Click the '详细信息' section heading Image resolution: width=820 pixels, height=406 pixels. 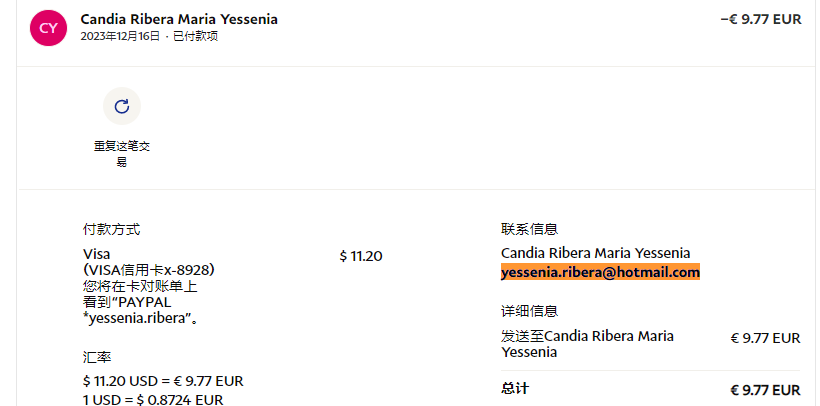(x=529, y=311)
